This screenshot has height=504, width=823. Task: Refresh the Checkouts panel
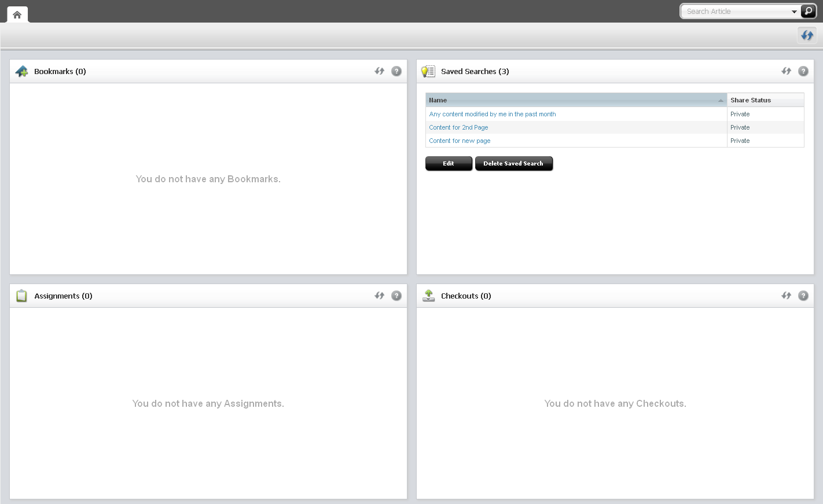pyautogui.click(x=787, y=296)
